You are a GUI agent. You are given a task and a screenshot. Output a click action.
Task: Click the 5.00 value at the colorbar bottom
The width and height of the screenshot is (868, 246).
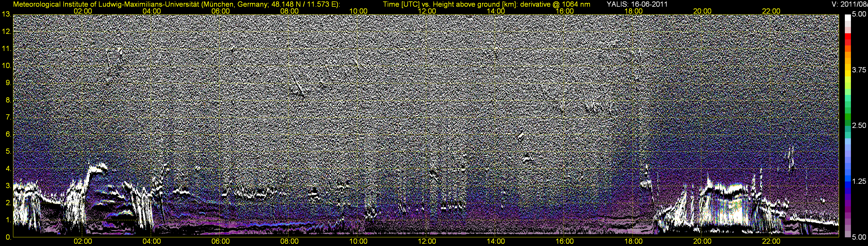point(859,237)
